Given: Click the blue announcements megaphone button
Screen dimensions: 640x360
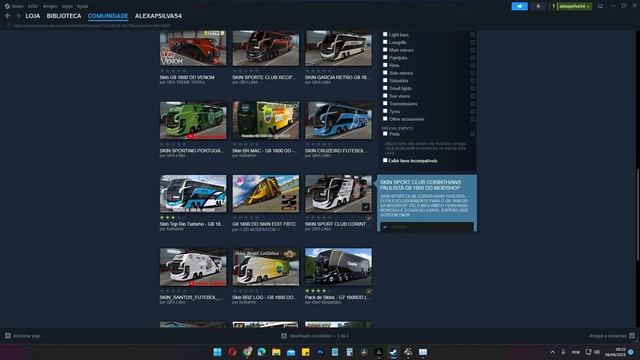Looking at the screenshot, I should pyautogui.click(x=520, y=6).
